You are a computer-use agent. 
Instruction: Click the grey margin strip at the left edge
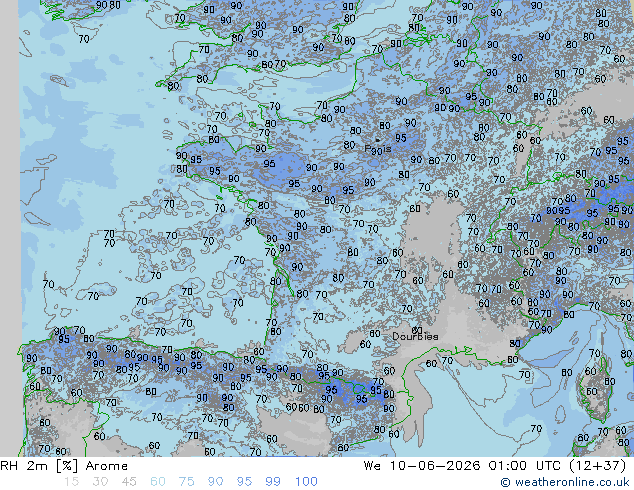[x=9, y=228]
